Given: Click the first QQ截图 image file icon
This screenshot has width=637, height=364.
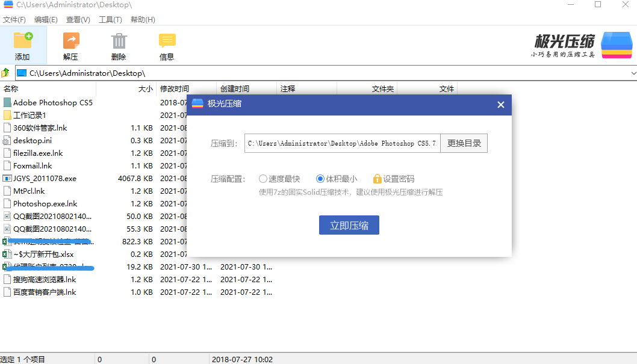Looking at the screenshot, I should pos(7,216).
